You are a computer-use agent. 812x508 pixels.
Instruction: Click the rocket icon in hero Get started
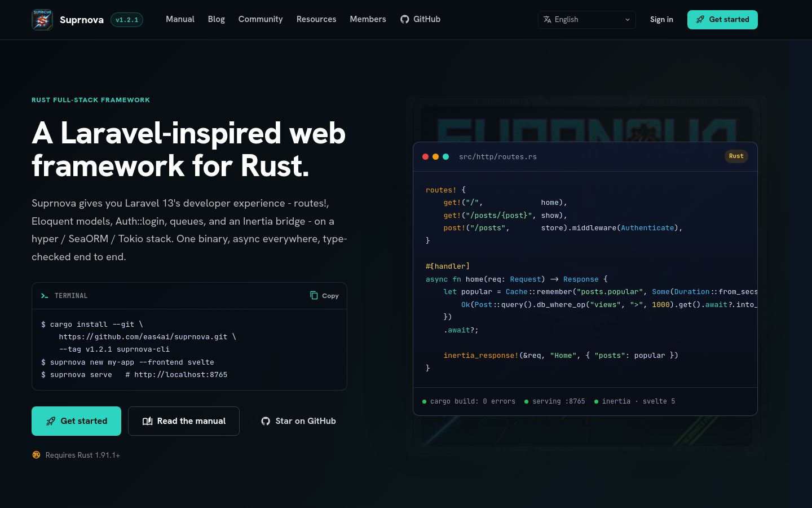pyautogui.click(x=51, y=421)
